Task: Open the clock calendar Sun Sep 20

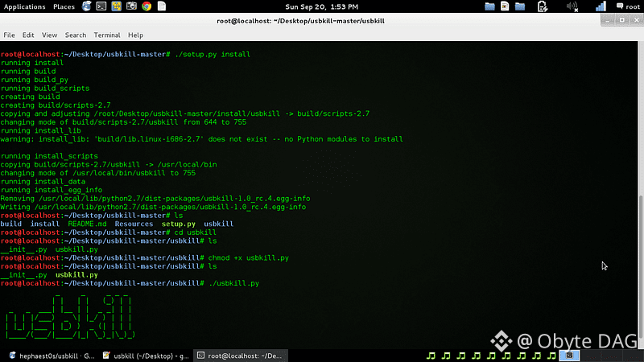Action: 321,6
